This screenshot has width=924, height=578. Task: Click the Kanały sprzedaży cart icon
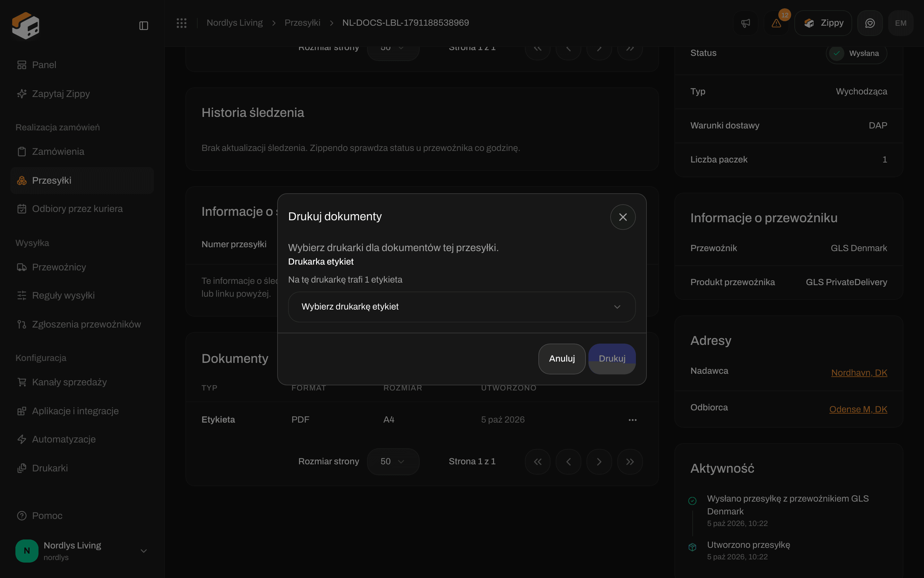point(22,382)
